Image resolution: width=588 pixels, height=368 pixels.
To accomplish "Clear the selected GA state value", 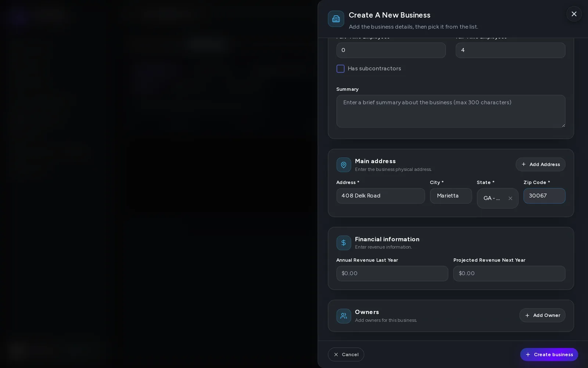I will click(510, 198).
